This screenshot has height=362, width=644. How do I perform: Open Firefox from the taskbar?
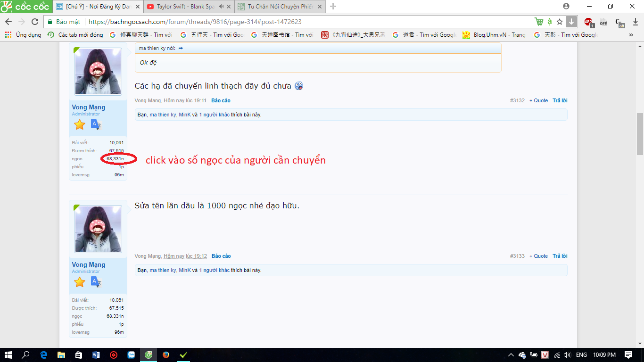(x=166, y=355)
